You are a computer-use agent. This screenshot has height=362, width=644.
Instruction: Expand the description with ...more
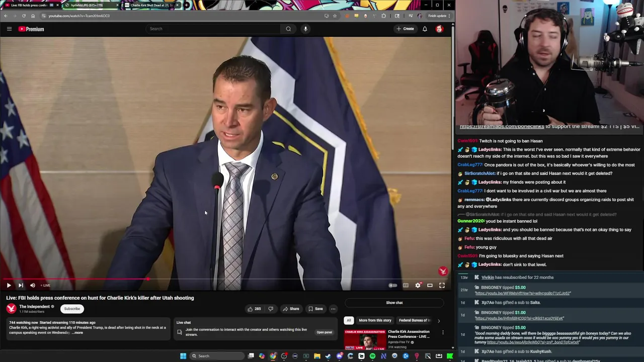pos(77,333)
